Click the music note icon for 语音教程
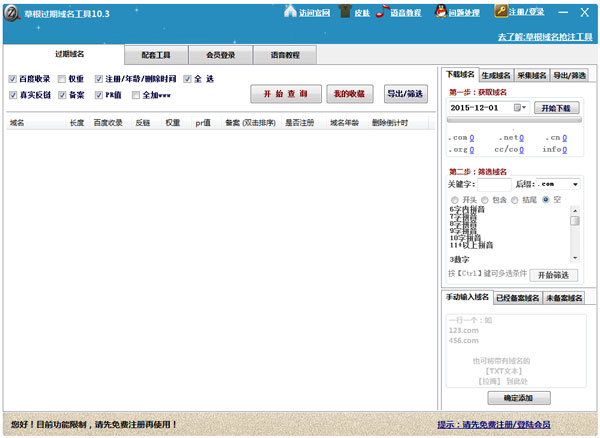 click(382, 11)
